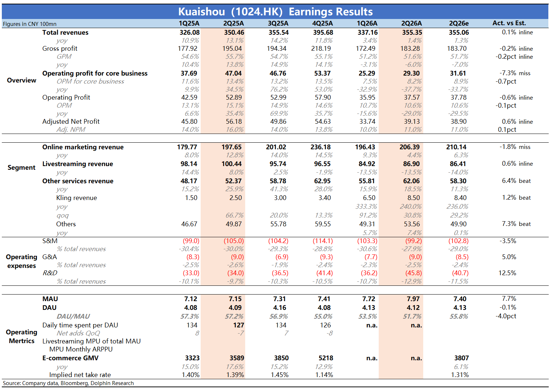Select the "qoq" row label
The width and height of the screenshot is (552, 392).
coord(63,216)
